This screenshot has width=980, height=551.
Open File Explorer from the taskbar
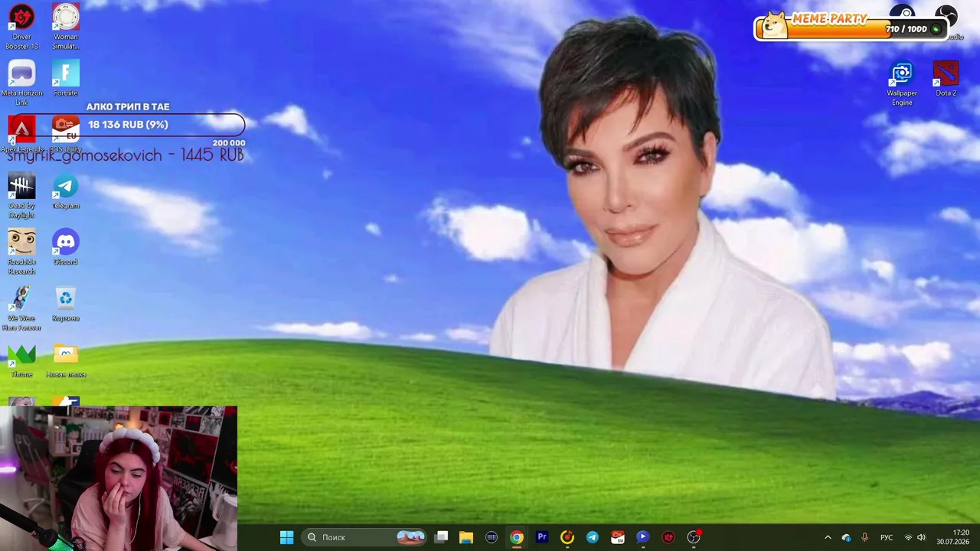466,537
